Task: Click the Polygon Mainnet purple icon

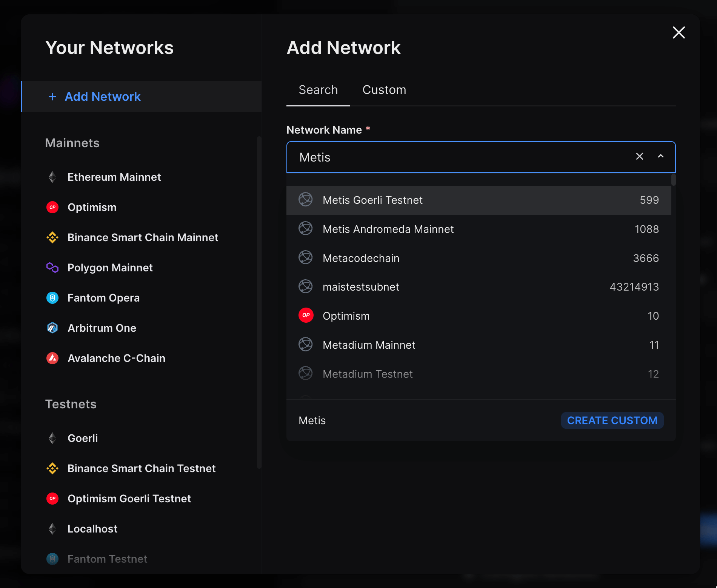Action: pos(52,268)
